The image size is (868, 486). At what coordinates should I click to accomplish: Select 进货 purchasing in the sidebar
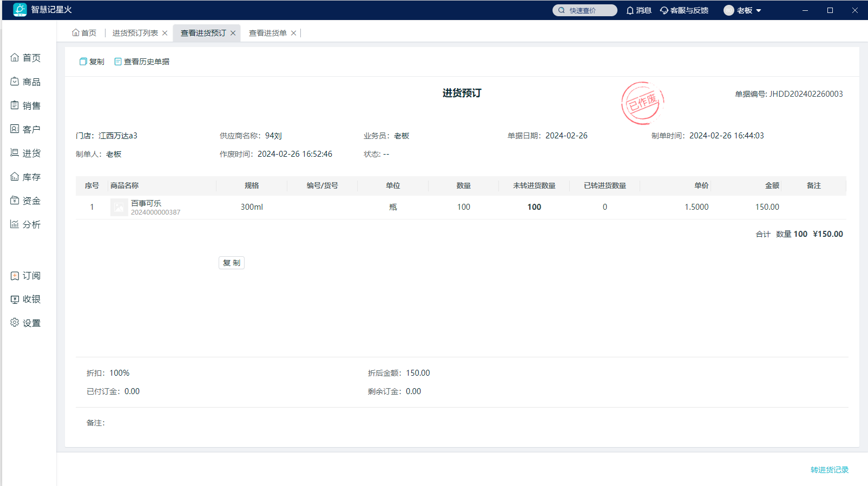[25, 153]
